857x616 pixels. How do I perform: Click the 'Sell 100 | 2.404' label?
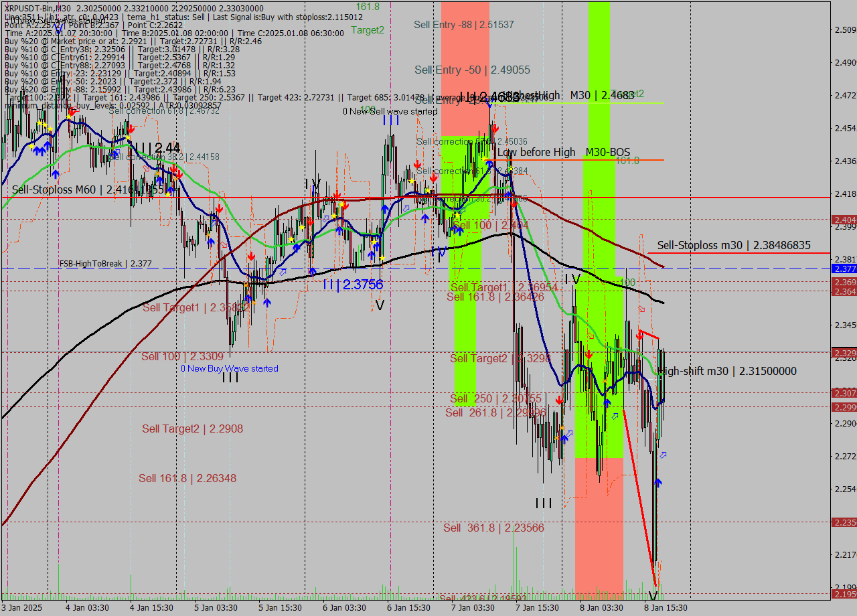coord(491,226)
